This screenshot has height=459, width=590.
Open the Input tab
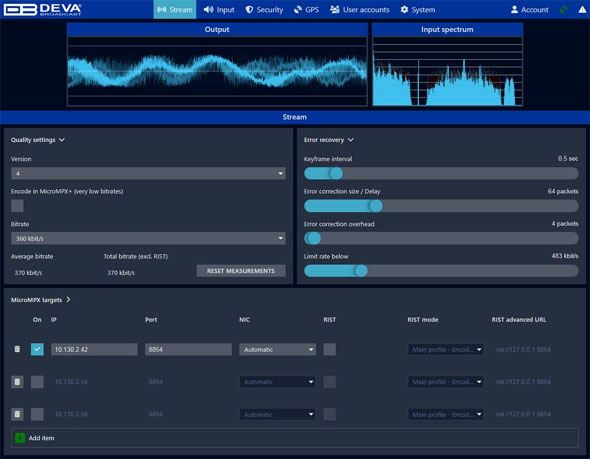tap(219, 9)
